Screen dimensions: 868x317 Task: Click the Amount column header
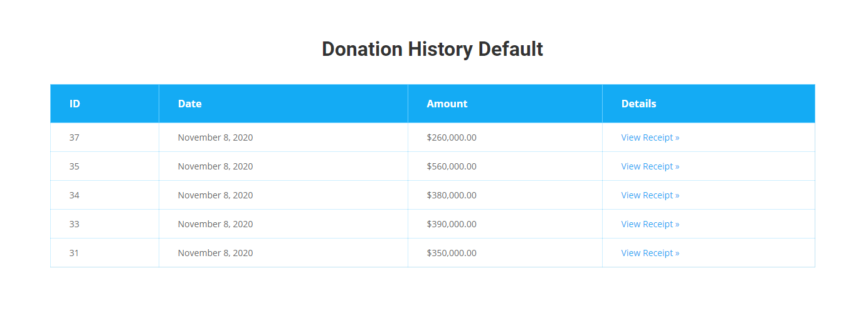pyautogui.click(x=447, y=104)
